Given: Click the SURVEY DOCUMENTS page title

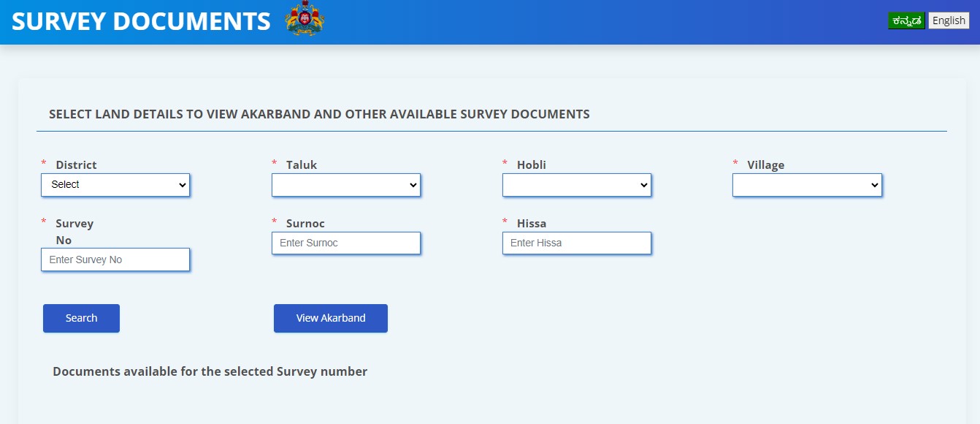Looking at the screenshot, I should coord(142,20).
